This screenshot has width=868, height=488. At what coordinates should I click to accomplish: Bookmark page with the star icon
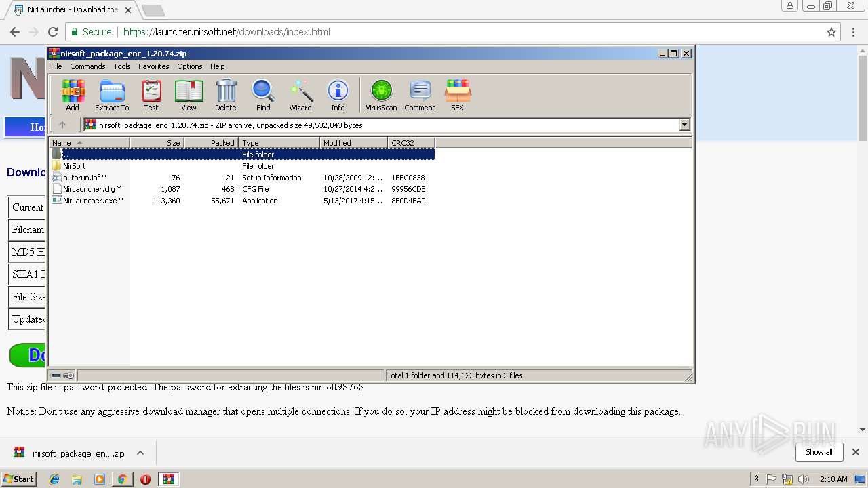tap(831, 32)
